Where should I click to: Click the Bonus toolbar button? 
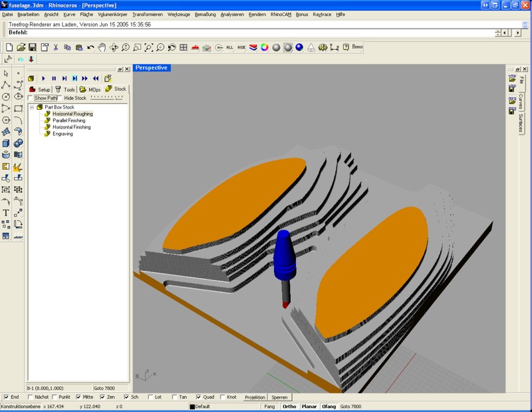click(x=357, y=47)
